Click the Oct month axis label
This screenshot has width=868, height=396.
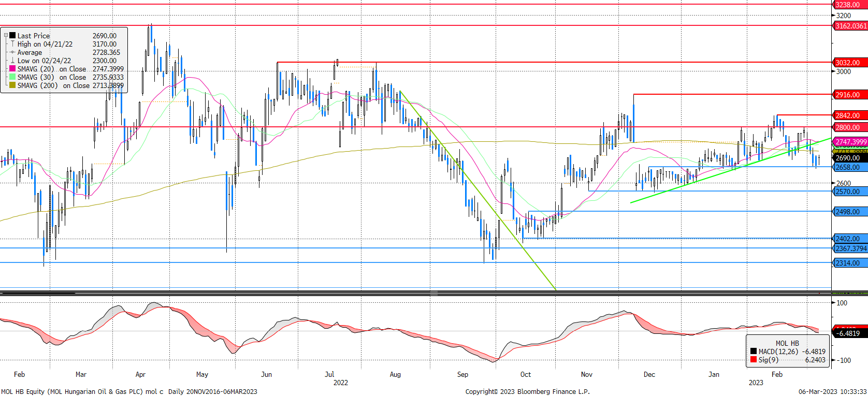tap(526, 374)
